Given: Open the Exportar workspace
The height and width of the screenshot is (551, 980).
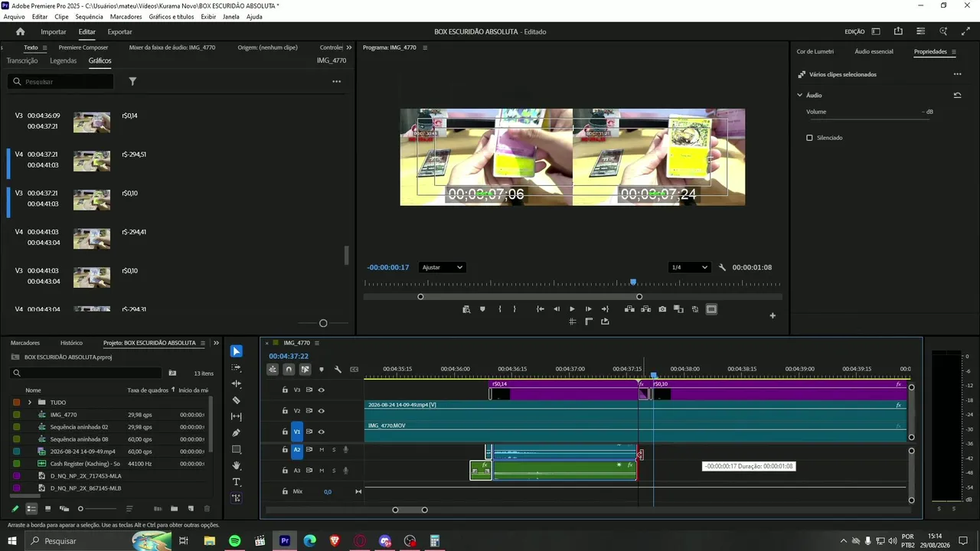Looking at the screenshot, I should tap(119, 31).
